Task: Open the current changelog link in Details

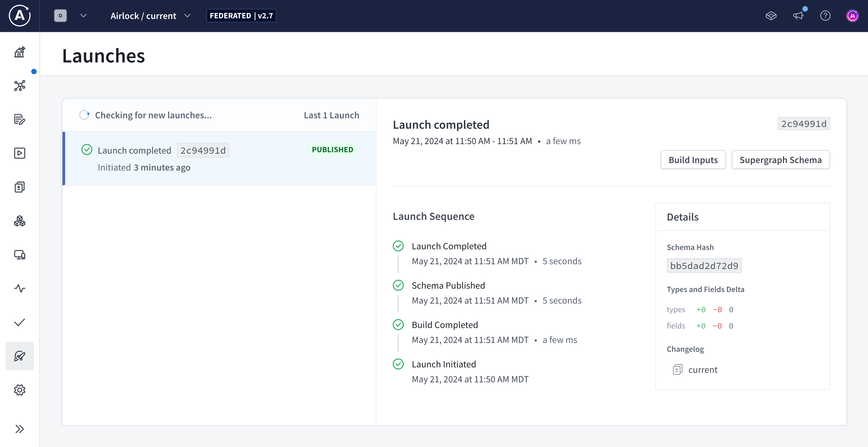Action: click(703, 370)
